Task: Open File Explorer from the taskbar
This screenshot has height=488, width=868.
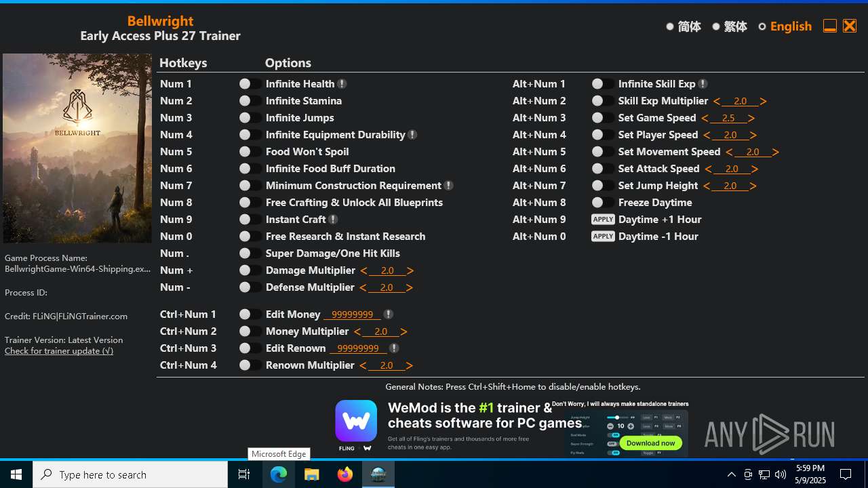Action: click(x=312, y=474)
